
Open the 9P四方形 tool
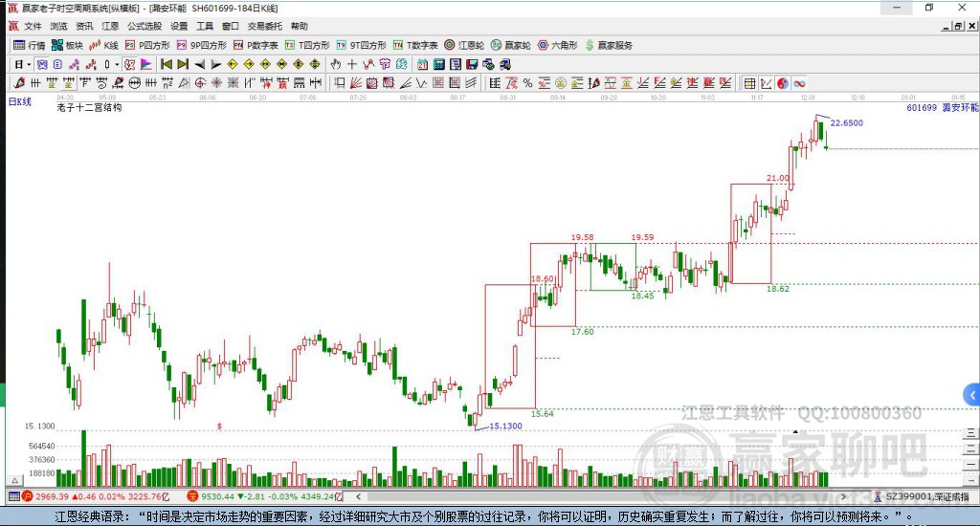(x=201, y=45)
